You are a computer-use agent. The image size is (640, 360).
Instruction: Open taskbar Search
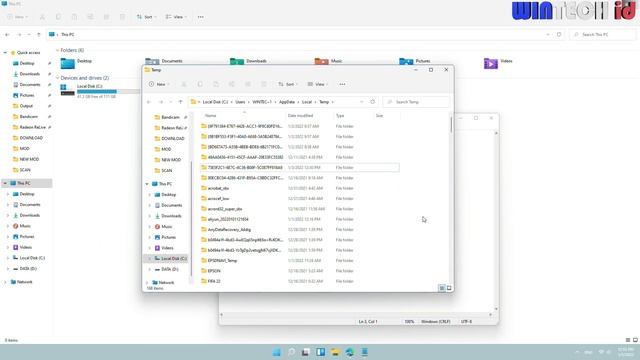point(291,352)
